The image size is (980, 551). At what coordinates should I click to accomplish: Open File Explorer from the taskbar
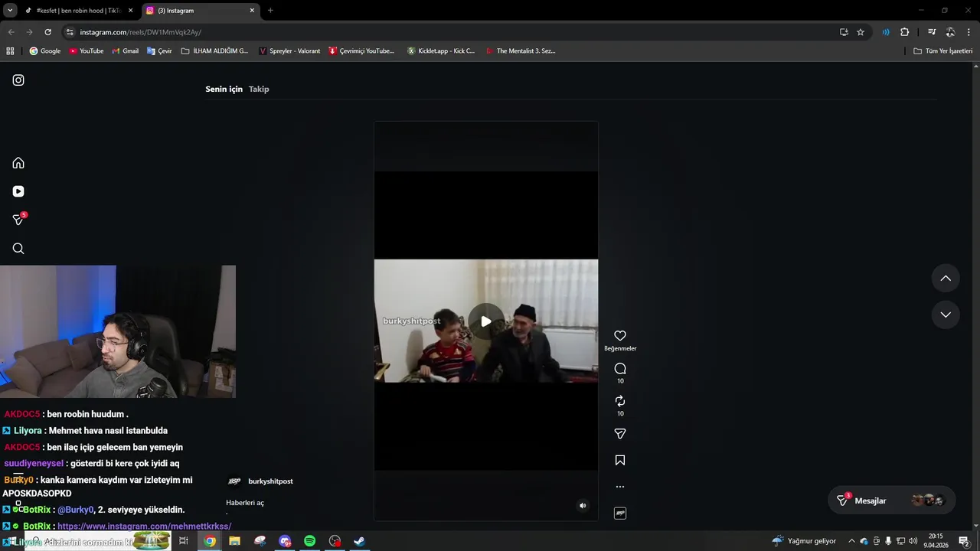[x=234, y=541]
